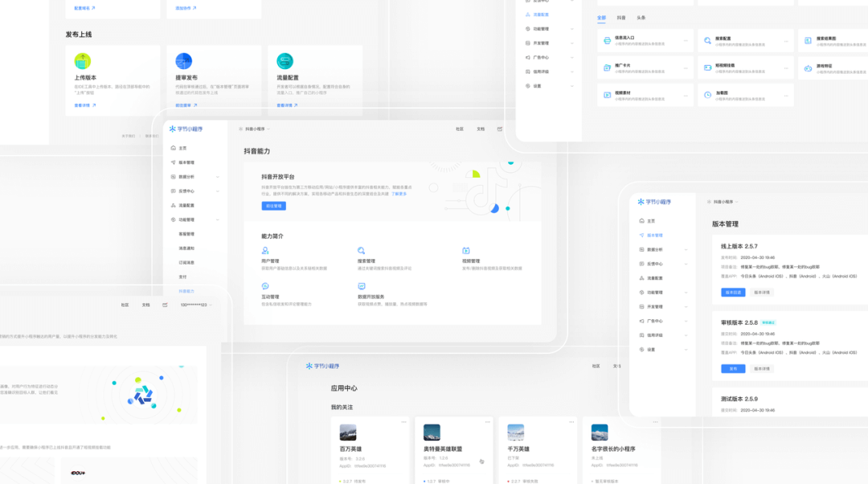Open the 奥特曼英雄联盟 app thumbnail
The width and height of the screenshot is (868, 484).
432,433
